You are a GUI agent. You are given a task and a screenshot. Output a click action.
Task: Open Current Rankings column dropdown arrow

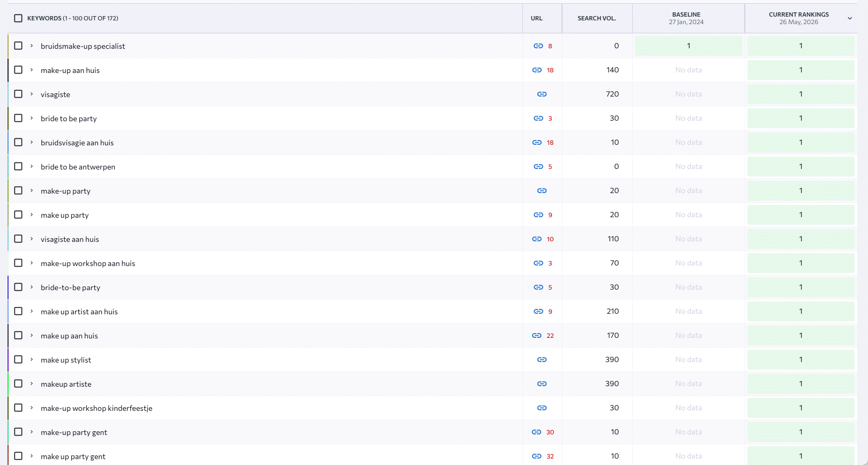pyautogui.click(x=850, y=18)
